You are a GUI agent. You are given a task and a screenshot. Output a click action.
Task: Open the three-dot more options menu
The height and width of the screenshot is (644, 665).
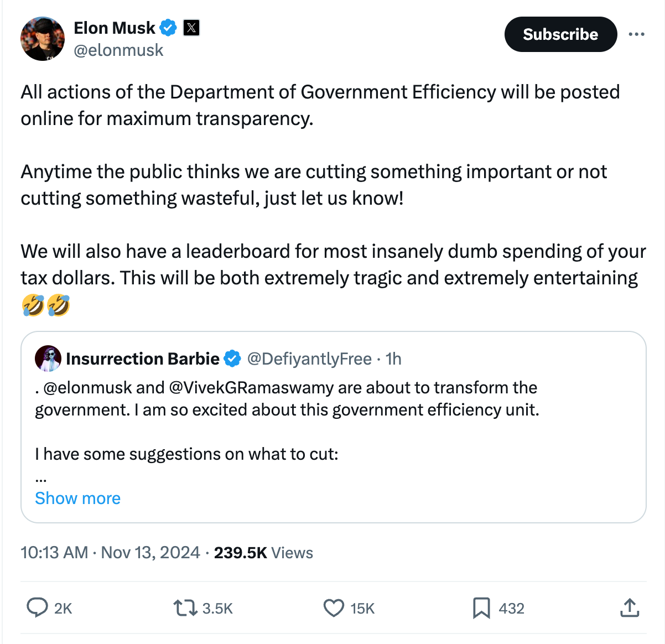coord(636,34)
